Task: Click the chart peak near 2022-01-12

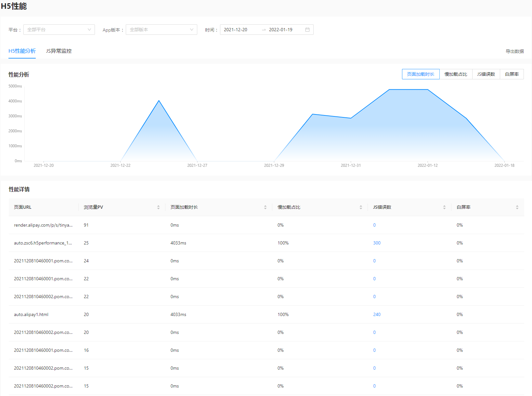Action: pos(428,89)
